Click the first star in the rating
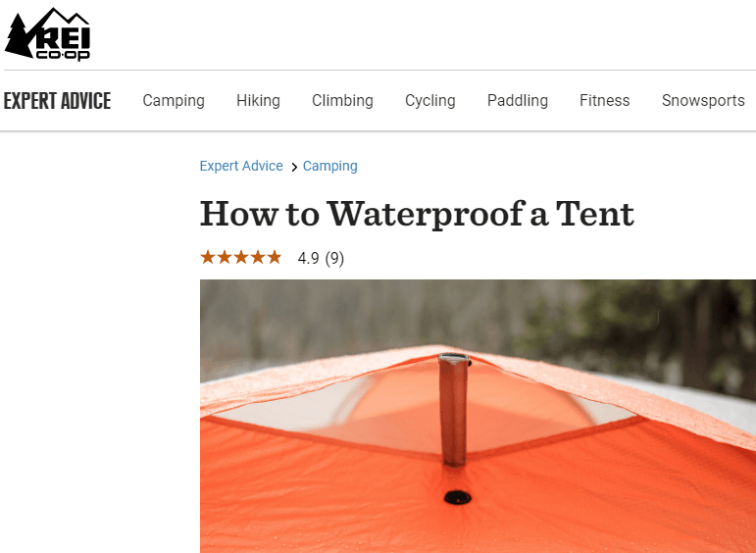 [208, 258]
